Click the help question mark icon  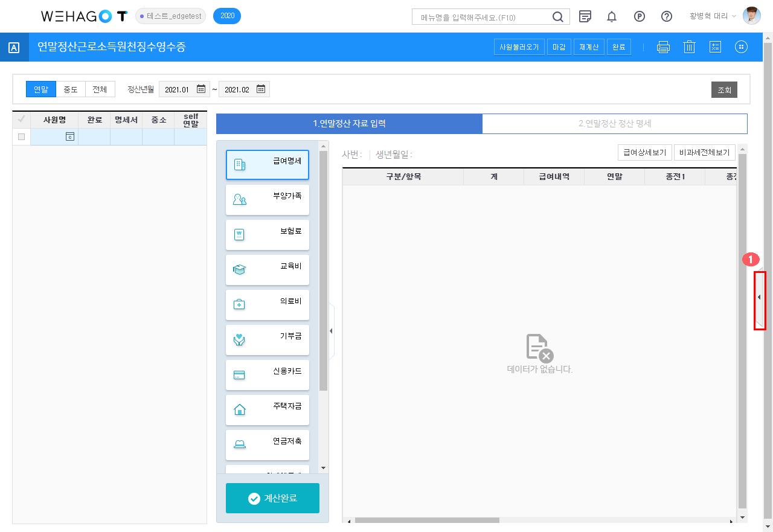[x=667, y=17]
